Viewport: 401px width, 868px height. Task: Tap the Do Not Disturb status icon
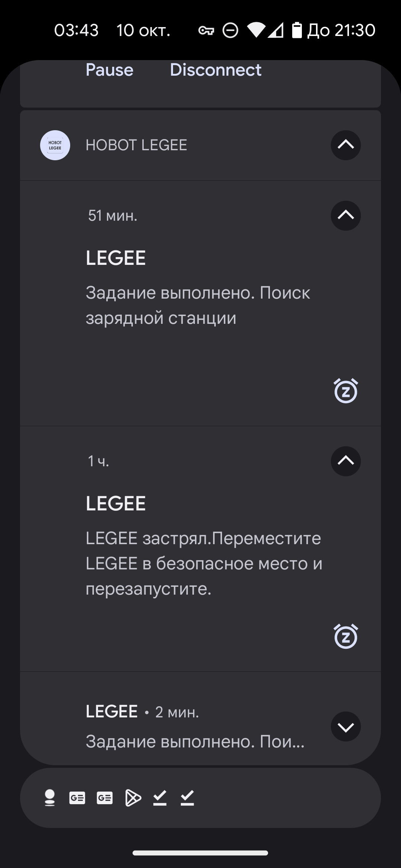230,30
